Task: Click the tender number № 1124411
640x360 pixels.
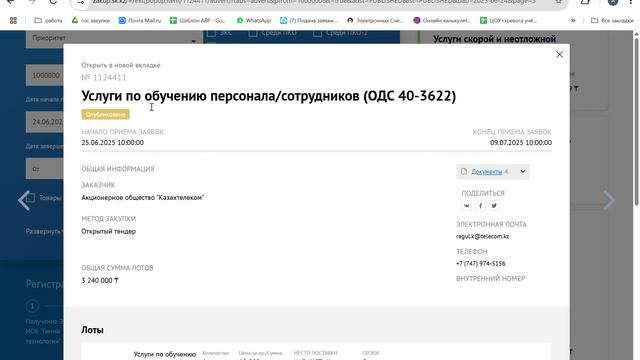Action: pyautogui.click(x=104, y=77)
